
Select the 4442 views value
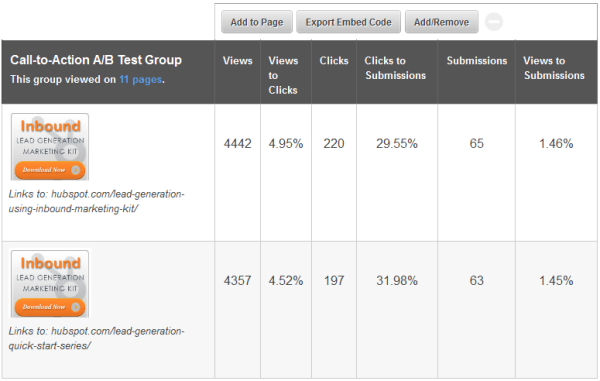coord(238,143)
